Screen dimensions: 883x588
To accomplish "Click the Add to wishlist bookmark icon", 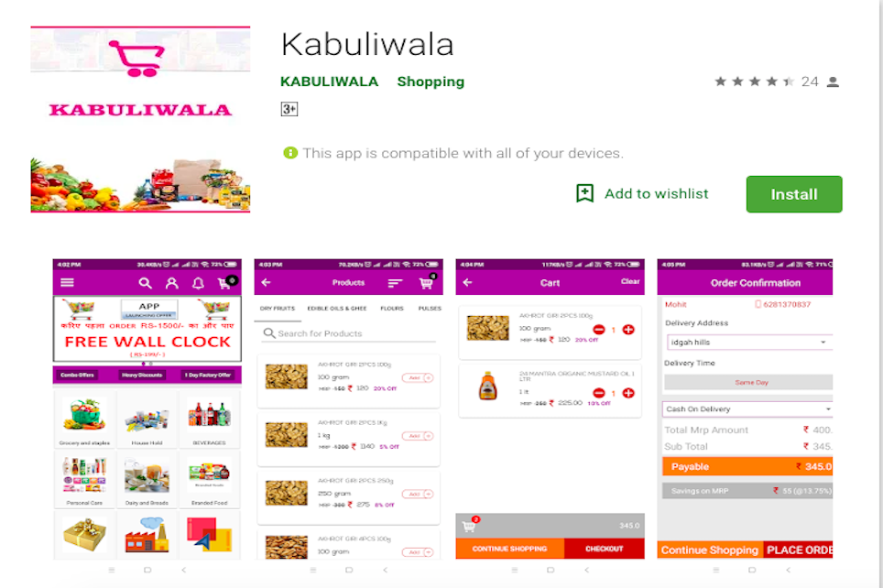I will 584,193.
